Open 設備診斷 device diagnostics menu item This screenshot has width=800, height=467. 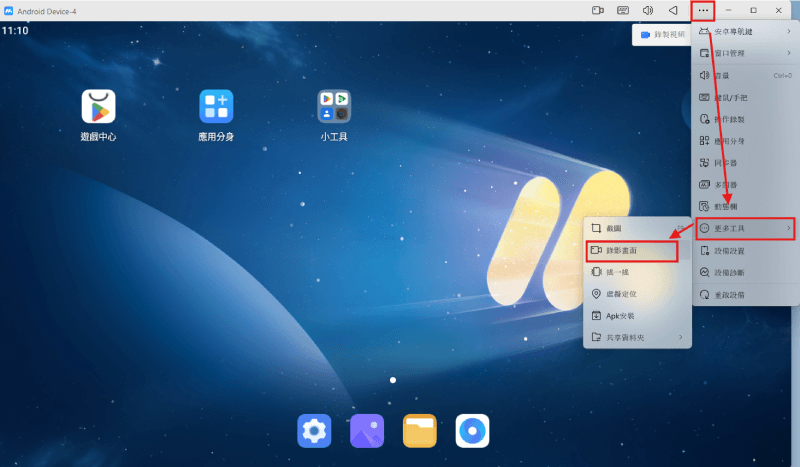click(745, 273)
